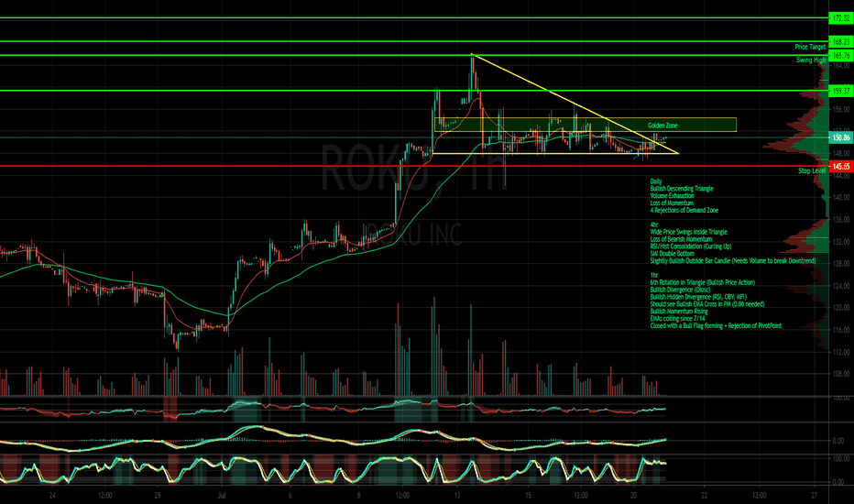
Task: Click the 'Stop Level' text
Action: pos(812,171)
